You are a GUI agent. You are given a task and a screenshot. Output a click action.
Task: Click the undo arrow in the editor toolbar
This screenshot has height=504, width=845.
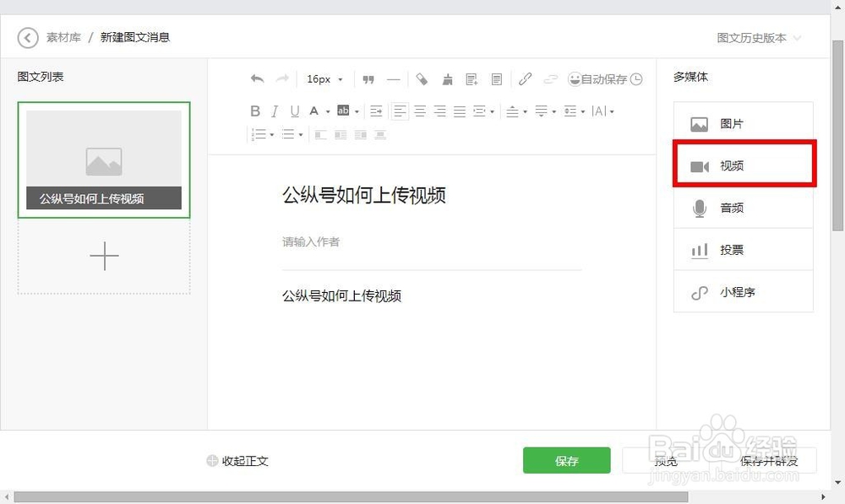(257, 77)
